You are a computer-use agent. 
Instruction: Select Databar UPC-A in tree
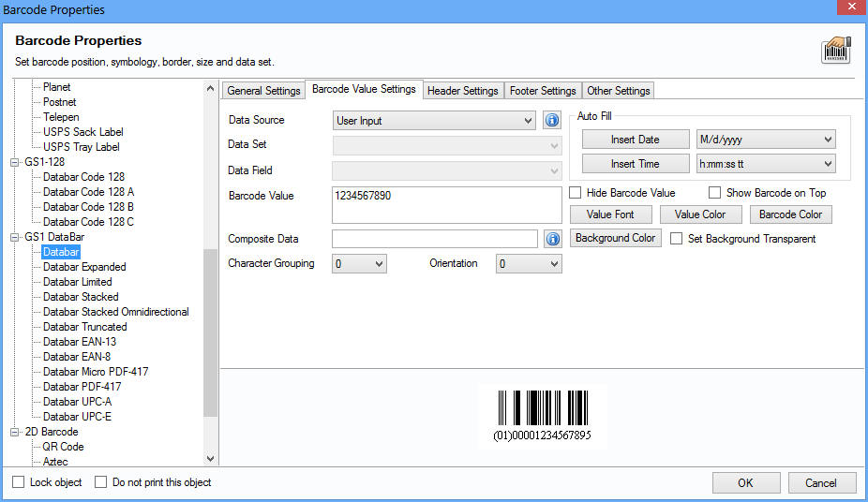coord(78,402)
